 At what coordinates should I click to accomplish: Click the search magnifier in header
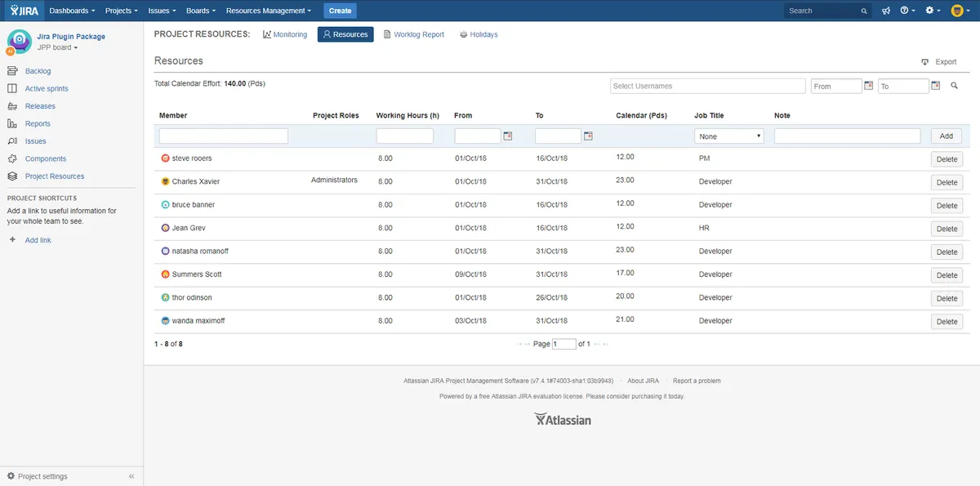[863, 11]
